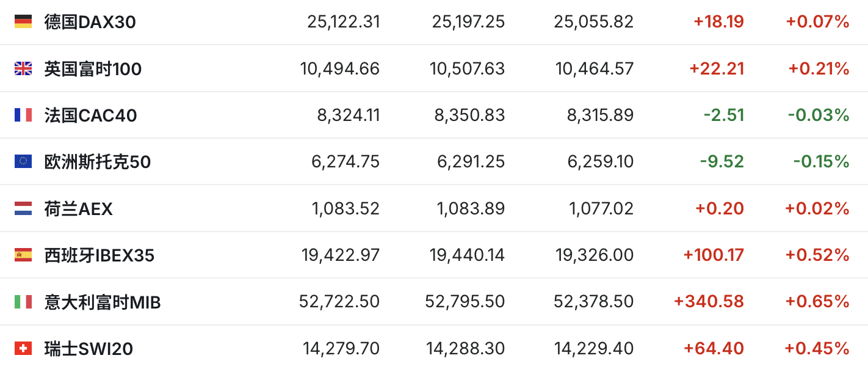Click the Swiss flag icon
Viewport: 868px width, 369px height.
pos(23,348)
